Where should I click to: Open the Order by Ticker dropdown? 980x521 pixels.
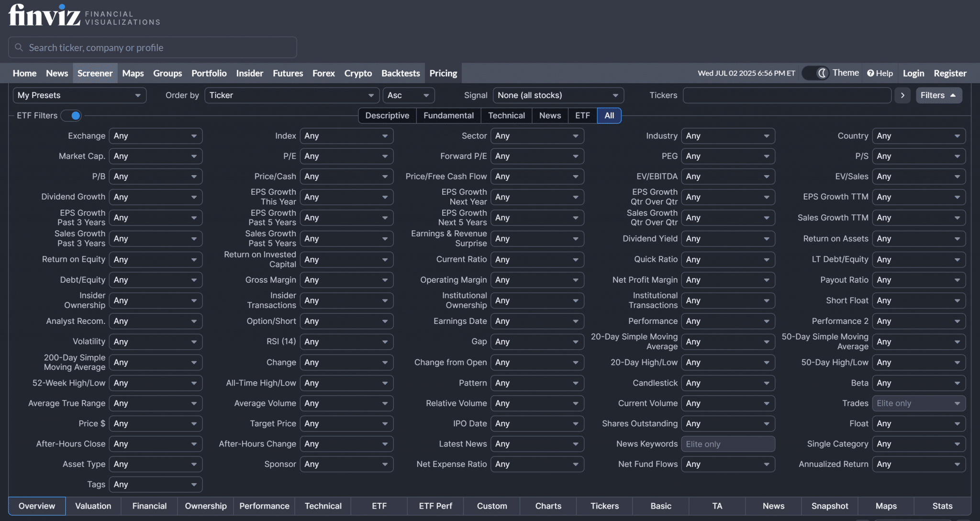point(291,95)
